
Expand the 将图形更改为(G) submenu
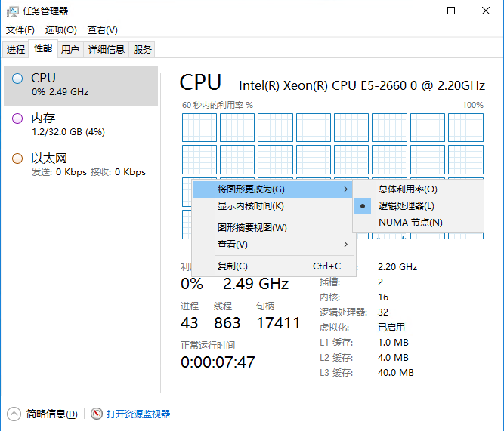tap(273, 189)
